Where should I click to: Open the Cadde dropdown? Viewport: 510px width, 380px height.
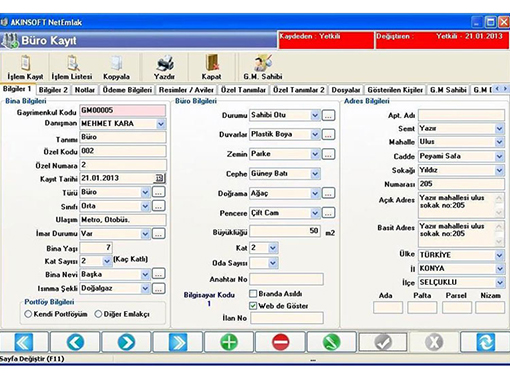click(x=499, y=156)
